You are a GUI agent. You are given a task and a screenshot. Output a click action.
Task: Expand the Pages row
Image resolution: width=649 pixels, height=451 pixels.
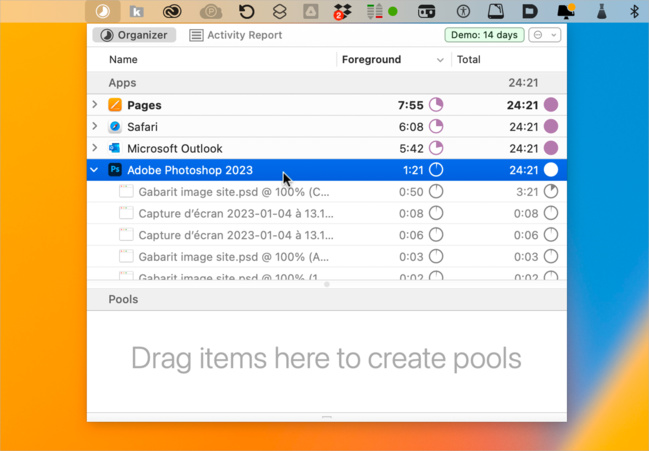pos(95,105)
